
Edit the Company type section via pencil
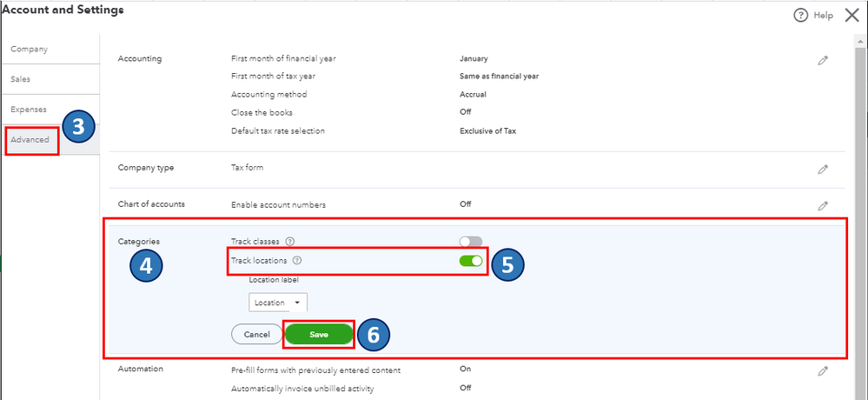(823, 170)
